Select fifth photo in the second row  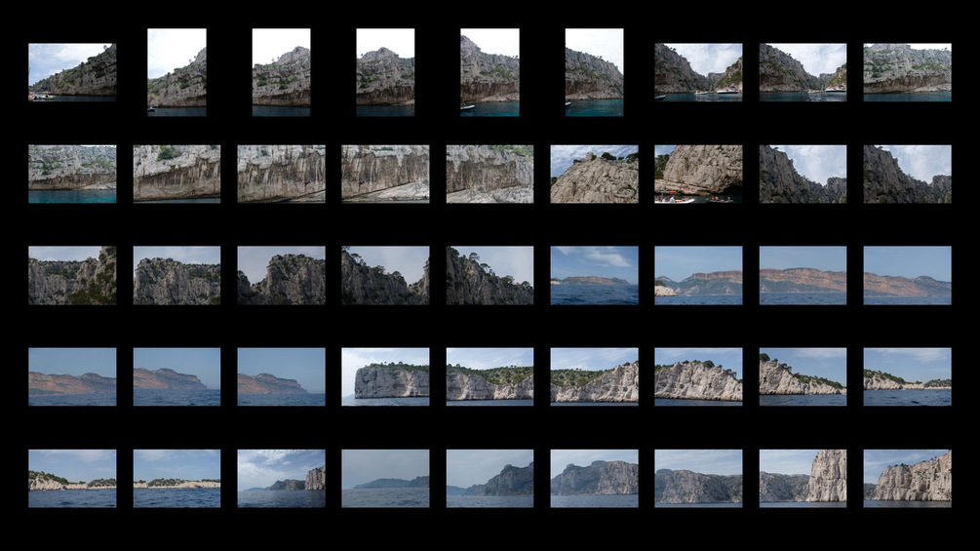[x=490, y=175]
